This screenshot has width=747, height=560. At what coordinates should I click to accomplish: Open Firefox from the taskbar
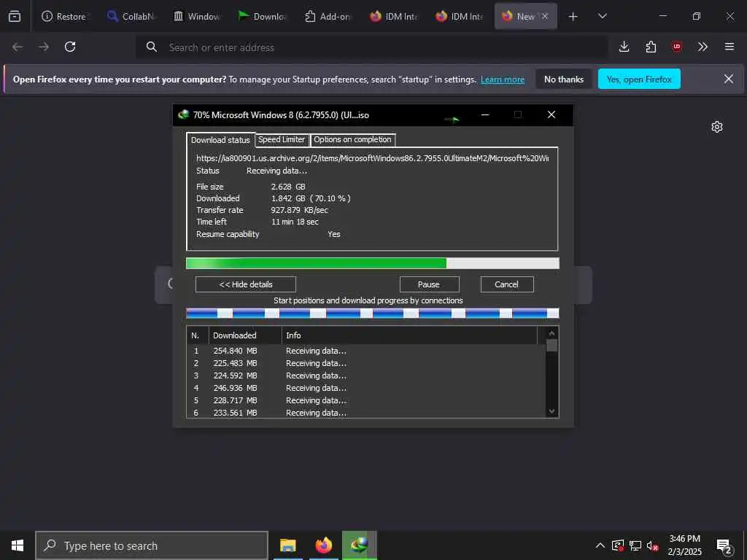[323, 545]
